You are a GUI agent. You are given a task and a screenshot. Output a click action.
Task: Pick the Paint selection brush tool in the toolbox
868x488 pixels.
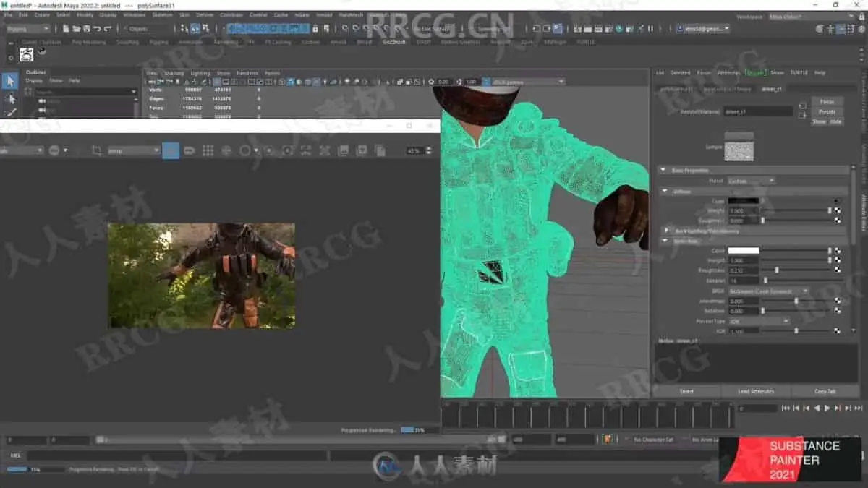[x=9, y=114]
